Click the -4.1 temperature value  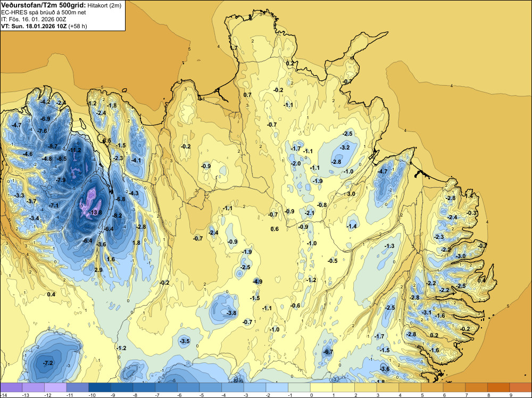[x=136, y=160]
